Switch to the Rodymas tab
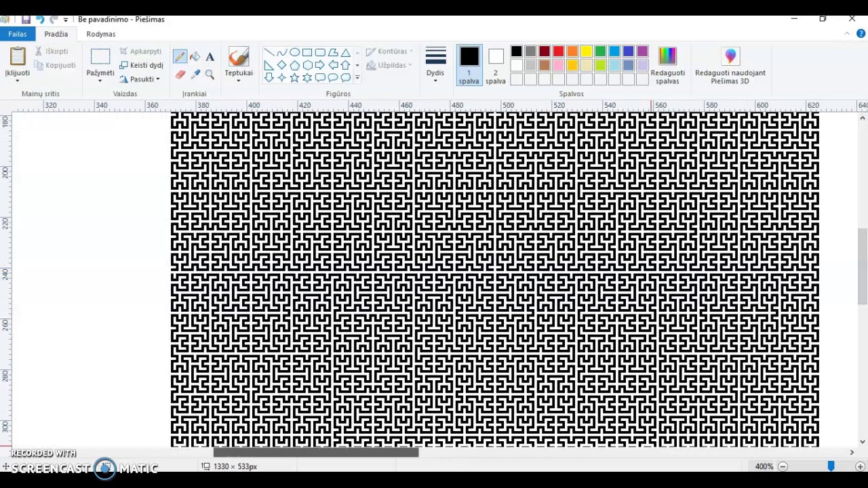 click(x=101, y=34)
